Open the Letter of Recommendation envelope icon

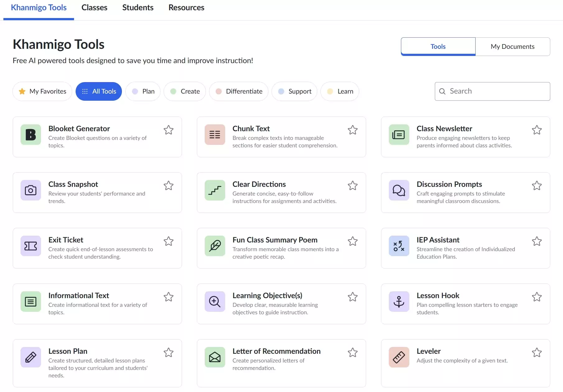(215, 357)
